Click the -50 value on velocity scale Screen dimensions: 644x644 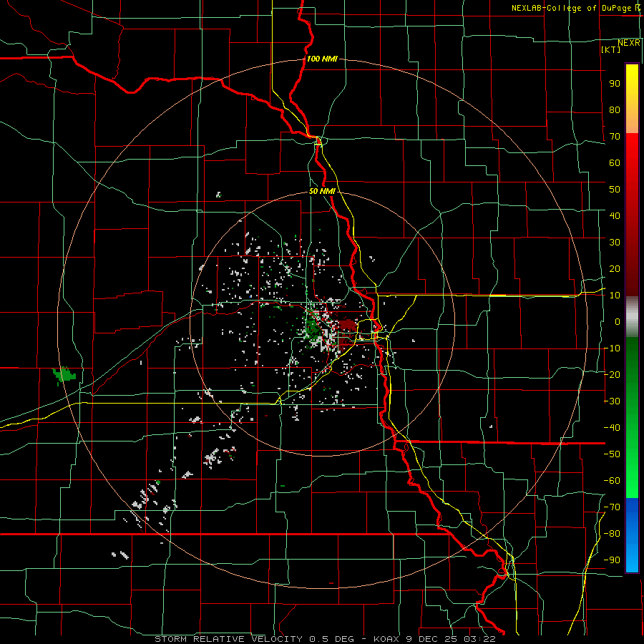click(612, 454)
